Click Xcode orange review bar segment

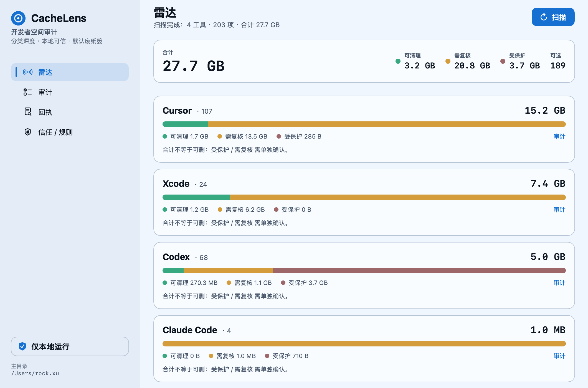398,197
